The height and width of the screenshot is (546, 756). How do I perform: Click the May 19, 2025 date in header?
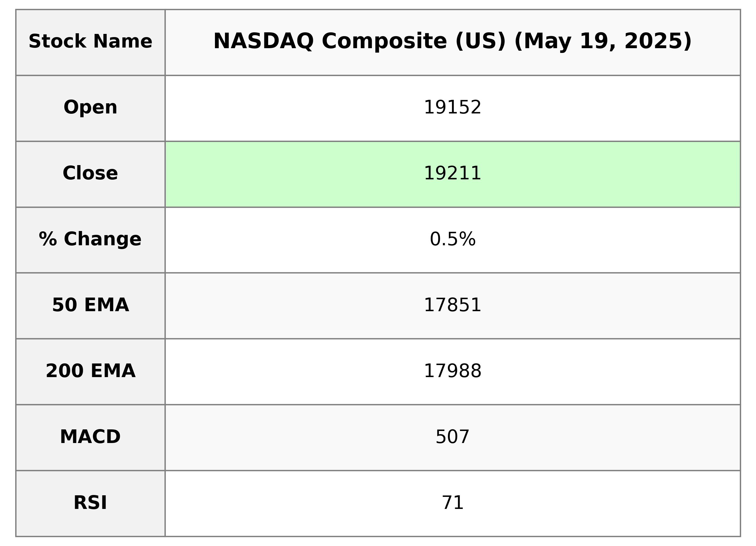coord(603,42)
